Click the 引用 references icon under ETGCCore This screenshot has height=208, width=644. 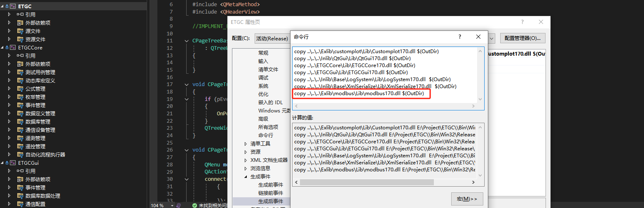(x=20, y=56)
